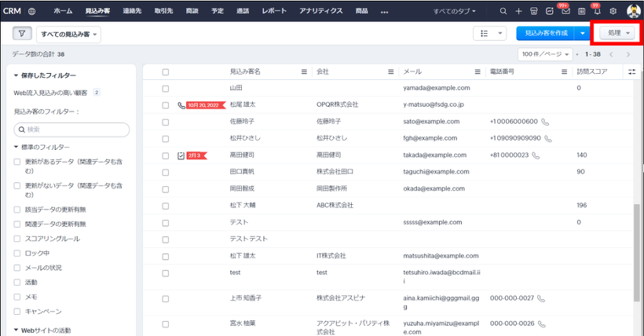Open the notifications bell icon
Viewport: 644px width, 336px height.
[x=597, y=12]
